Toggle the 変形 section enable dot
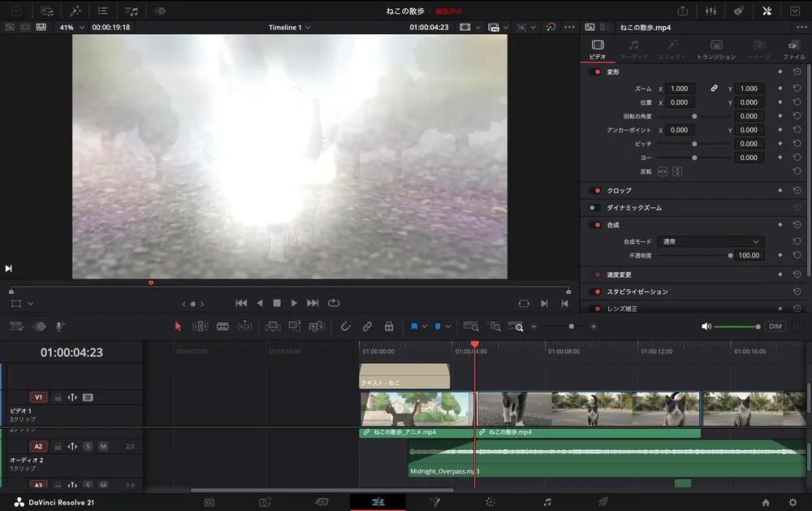 pos(597,72)
